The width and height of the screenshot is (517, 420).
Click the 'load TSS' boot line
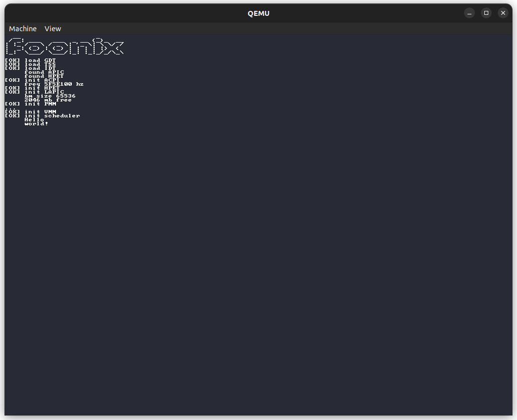tap(40, 64)
